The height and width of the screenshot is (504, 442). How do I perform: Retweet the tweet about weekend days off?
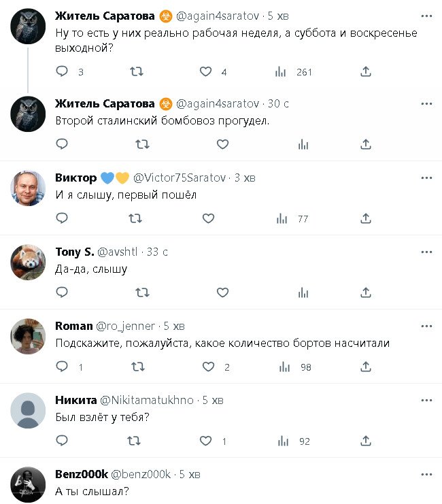point(136,71)
